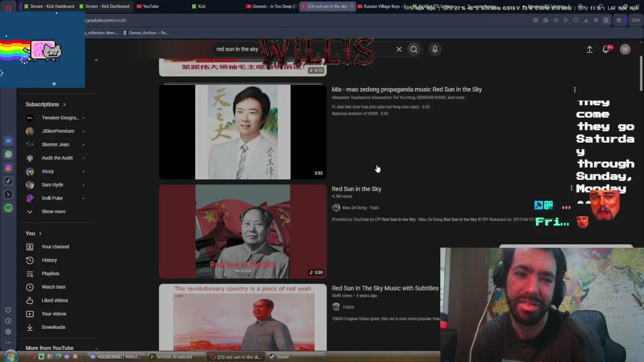Open X (Twitter) in the Opera sidebar
644x362 pixels.
(8, 195)
